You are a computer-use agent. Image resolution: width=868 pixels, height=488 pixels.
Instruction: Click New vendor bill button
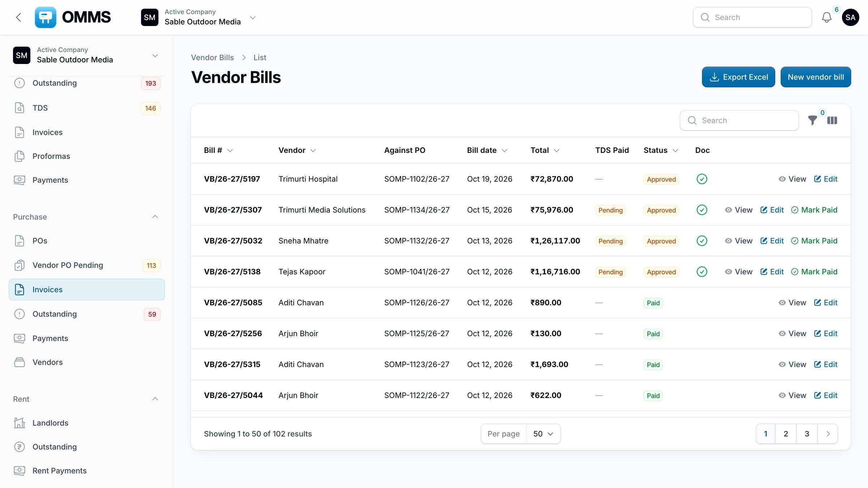click(x=816, y=77)
